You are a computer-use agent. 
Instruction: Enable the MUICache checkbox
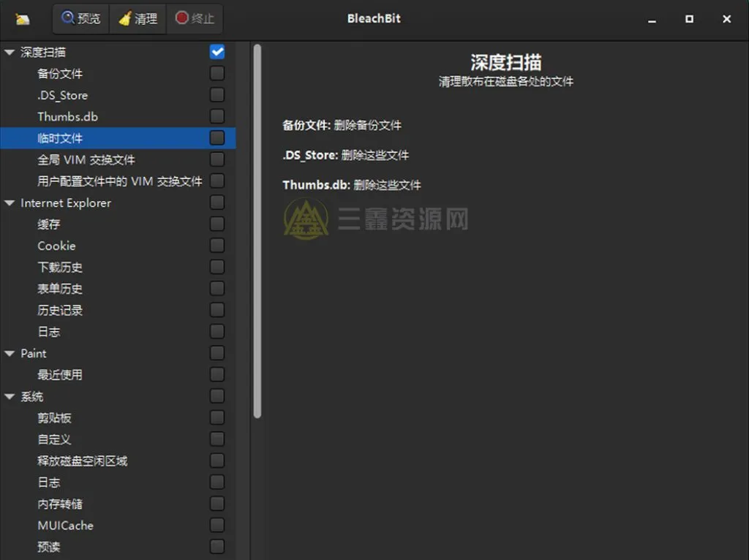[217, 525]
